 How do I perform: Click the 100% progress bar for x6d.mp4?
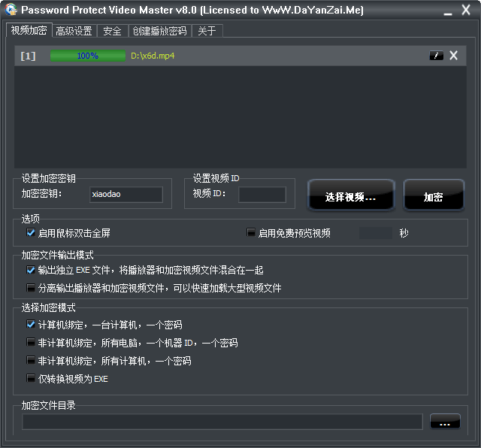pyautogui.click(x=87, y=56)
